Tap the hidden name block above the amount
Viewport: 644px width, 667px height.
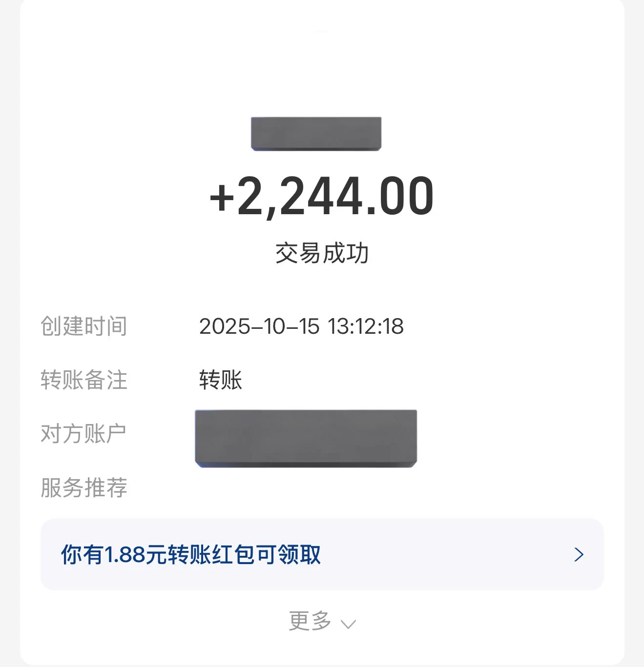point(316,134)
